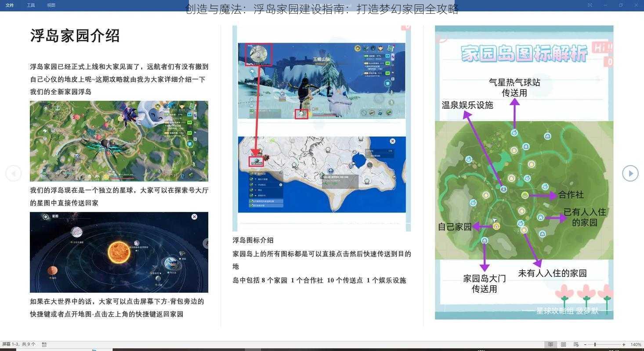The height and width of the screenshot is (351, 644).
Task: Click the 家园岛图标解析 infographic image
Action: [524, 172]
